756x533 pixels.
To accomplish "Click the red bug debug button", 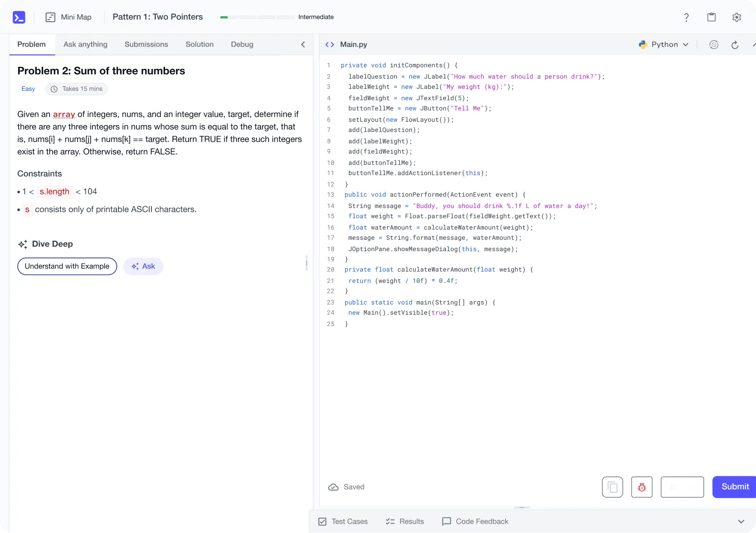I will (x=642, y=487).
